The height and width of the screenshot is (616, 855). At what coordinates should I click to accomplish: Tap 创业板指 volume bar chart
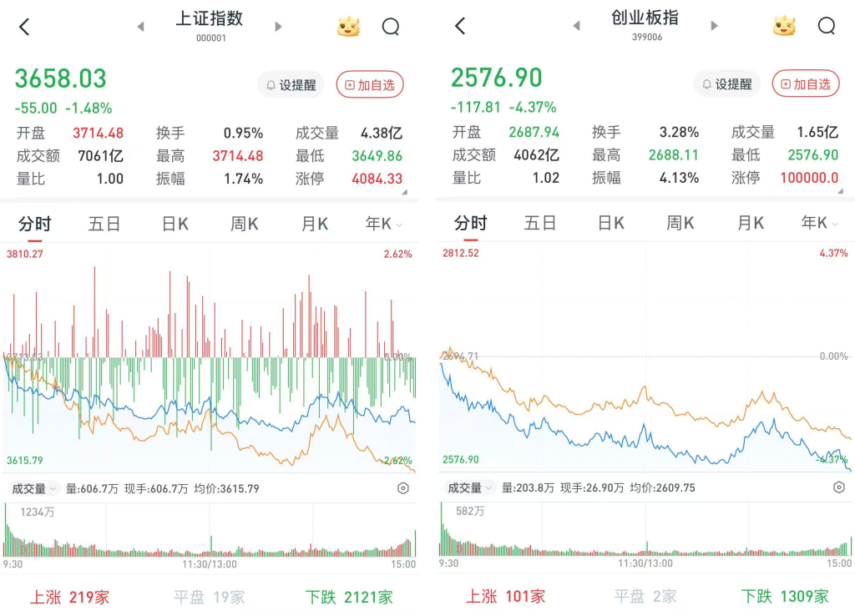point(645,529)
